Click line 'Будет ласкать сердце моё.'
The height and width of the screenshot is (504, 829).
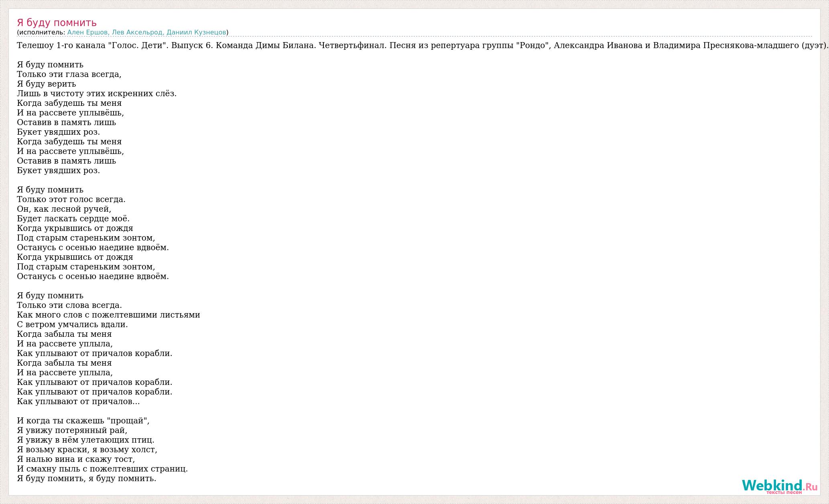[x=73, y=219]
